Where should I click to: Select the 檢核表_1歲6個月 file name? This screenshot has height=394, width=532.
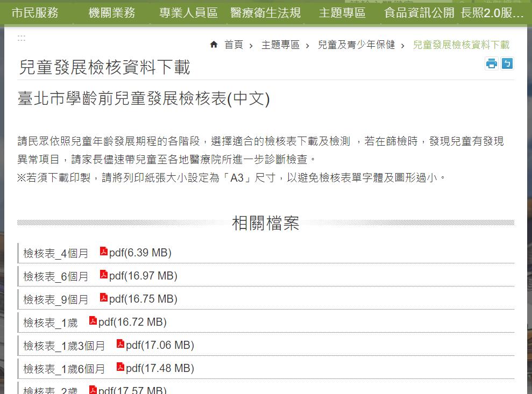click(64, 369)
